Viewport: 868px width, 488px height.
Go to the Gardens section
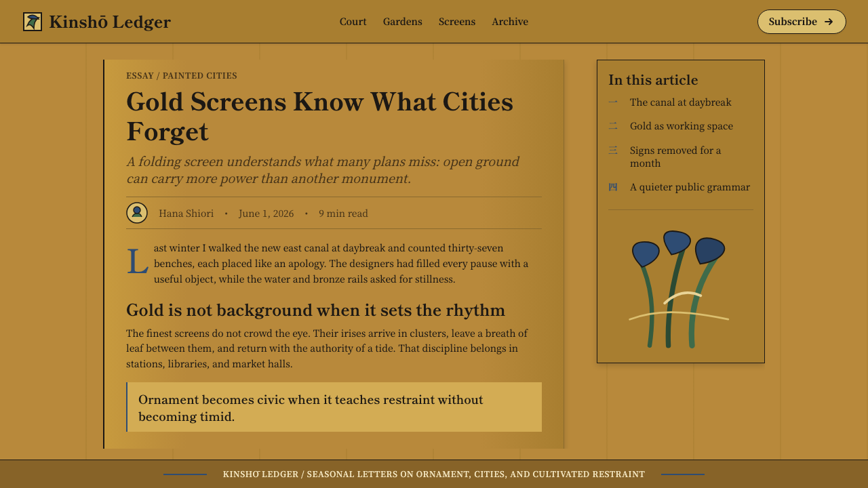click(403, 22)
